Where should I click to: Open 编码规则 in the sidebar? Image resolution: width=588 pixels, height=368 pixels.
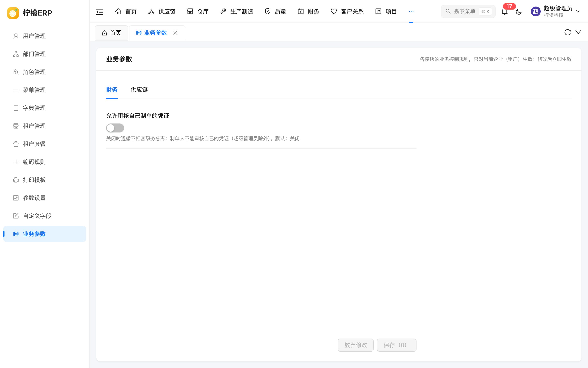click(45, 162)
